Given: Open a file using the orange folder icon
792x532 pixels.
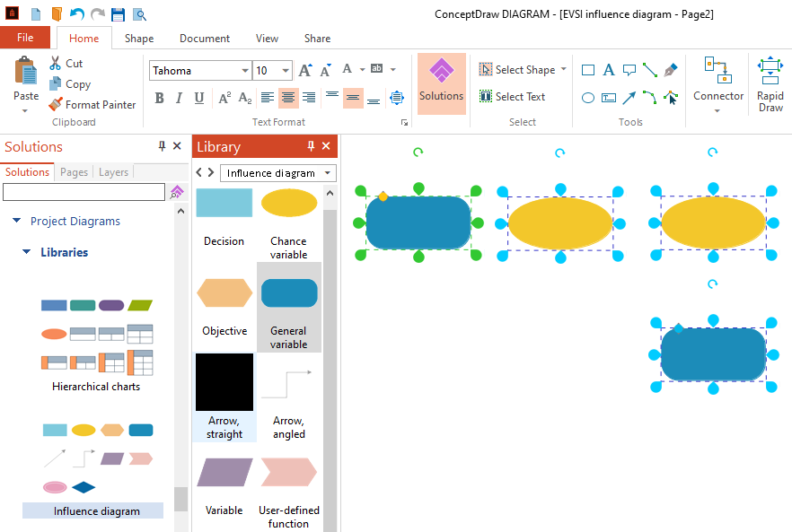Looking at the screenshot, I should click(x=57, y=14).
